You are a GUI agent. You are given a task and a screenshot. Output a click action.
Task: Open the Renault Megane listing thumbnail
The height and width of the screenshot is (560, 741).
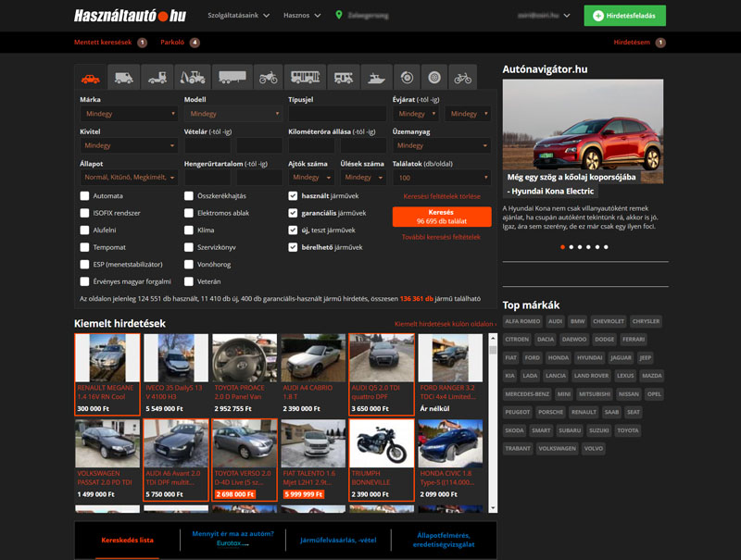click(107, 358)
